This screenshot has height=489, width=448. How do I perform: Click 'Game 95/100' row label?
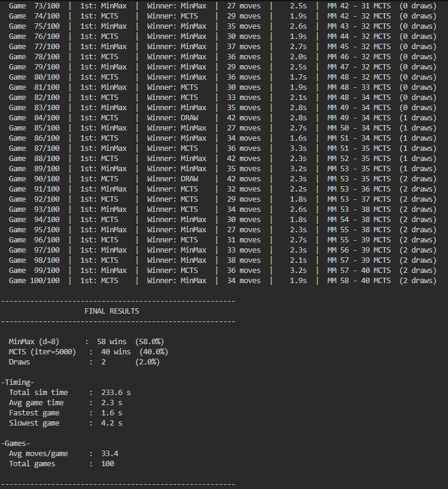point(34,230)
